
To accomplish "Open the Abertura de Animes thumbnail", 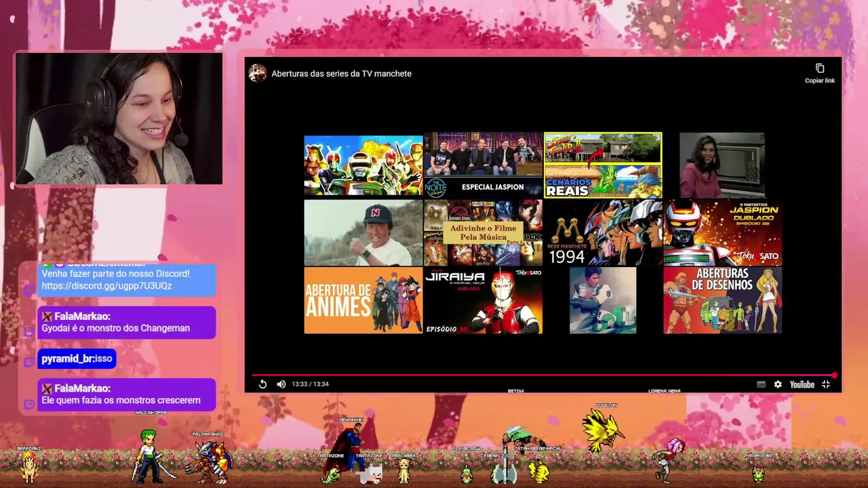I will (x=363, y=300).
